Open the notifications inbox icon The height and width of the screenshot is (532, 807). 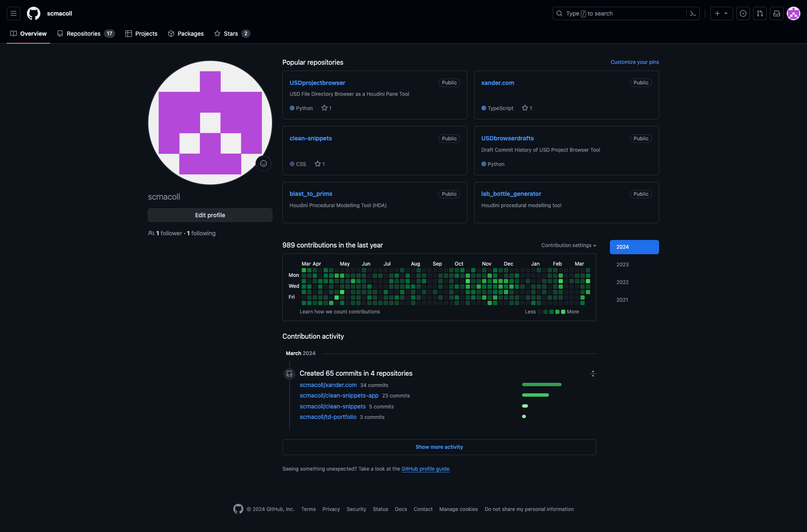tap(776, 13)
